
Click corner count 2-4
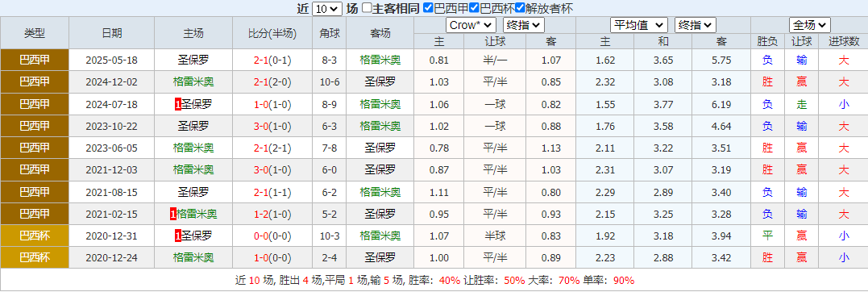click(330, 257)
